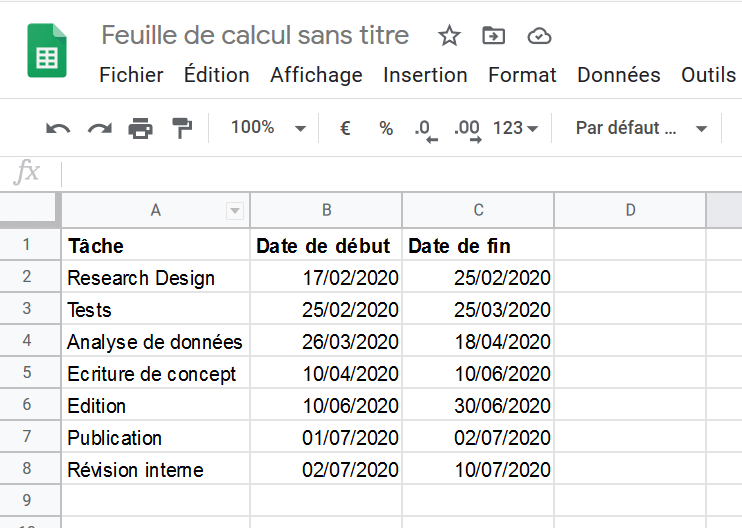Select the Révision interne cell

click(x=156, y=469)
